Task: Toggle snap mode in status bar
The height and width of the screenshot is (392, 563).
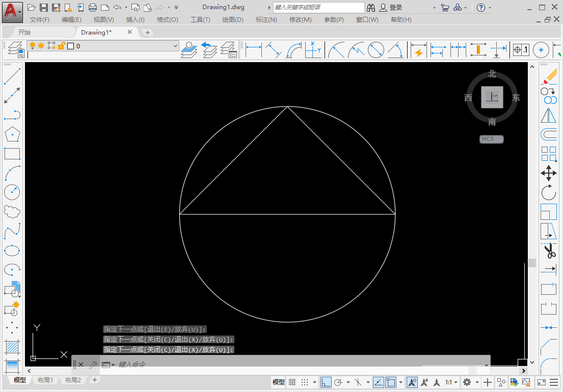Action: coord(305,382)
